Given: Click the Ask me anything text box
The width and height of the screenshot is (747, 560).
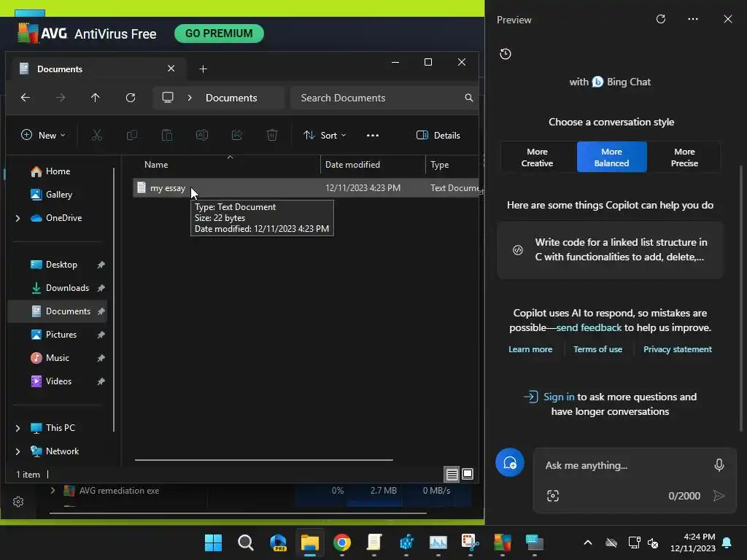Looking at the screenshot, I should tap(624, 465).
